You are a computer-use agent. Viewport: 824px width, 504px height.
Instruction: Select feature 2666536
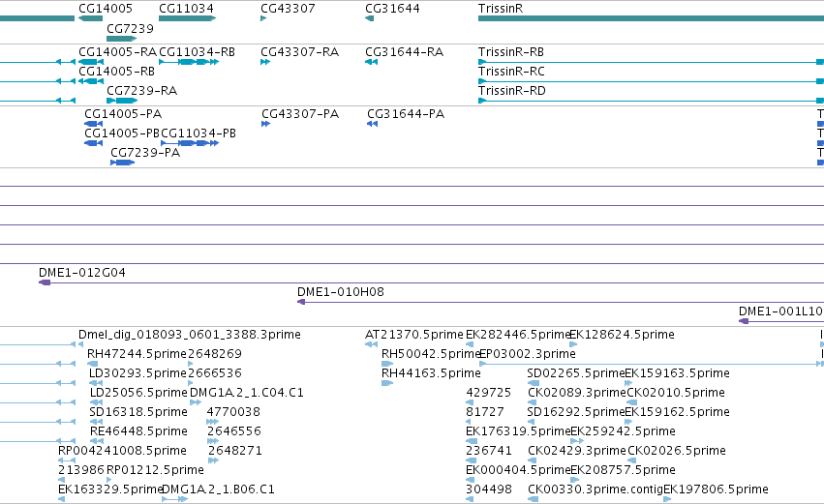[x=214, y=373]
